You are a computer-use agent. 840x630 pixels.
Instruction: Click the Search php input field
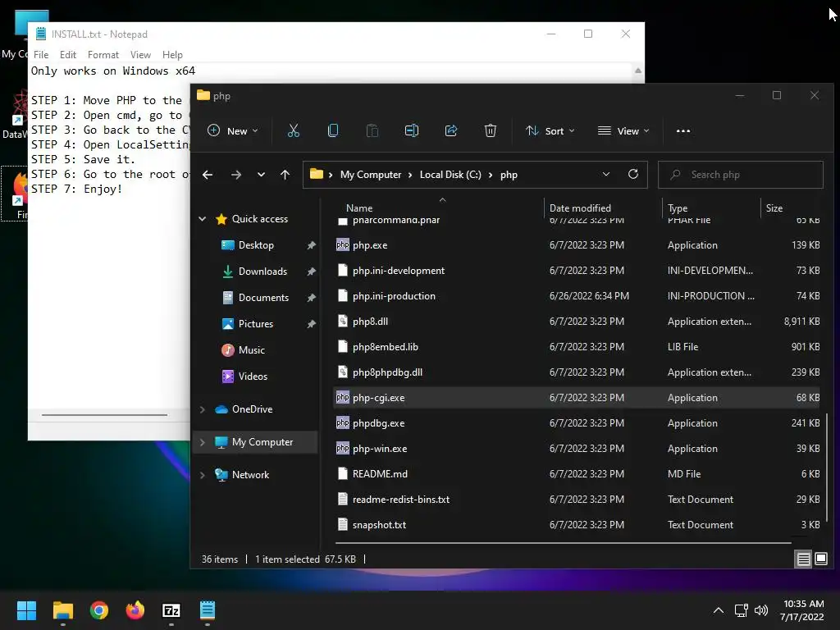coord(741,175)
